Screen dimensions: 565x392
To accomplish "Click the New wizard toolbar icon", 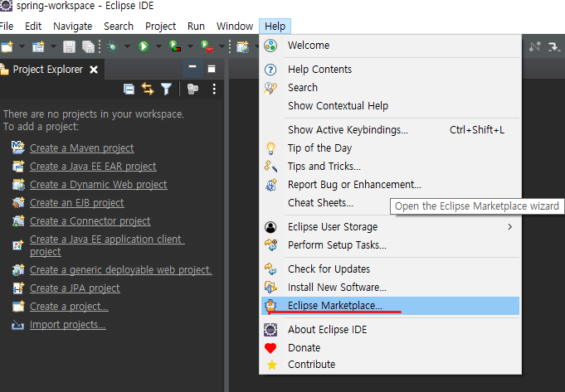I will 7,46.
